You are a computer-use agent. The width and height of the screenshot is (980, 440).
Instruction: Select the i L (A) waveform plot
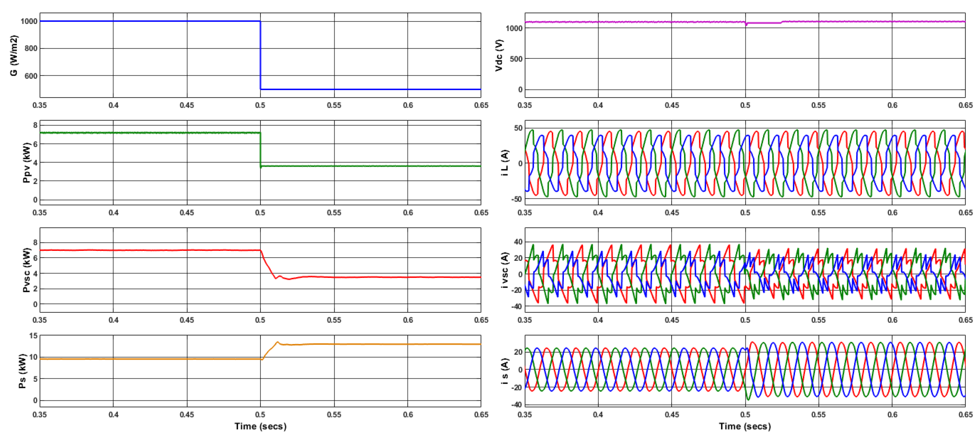coord(745,163)
